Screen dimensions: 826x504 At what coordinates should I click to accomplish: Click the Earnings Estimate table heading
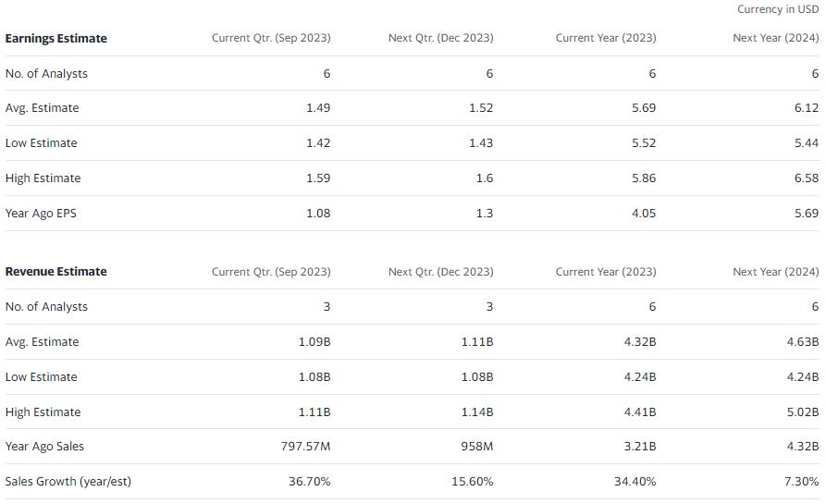[x=55, y=38]
